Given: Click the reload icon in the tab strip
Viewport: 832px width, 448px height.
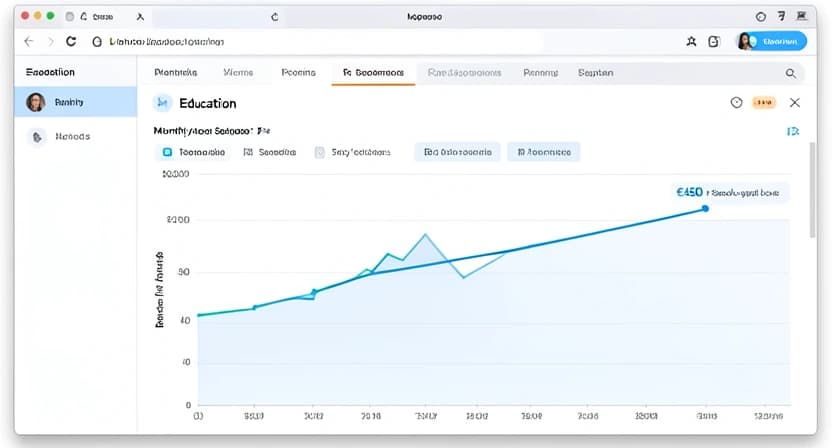Looking at the screenshot, I should 274,17.
